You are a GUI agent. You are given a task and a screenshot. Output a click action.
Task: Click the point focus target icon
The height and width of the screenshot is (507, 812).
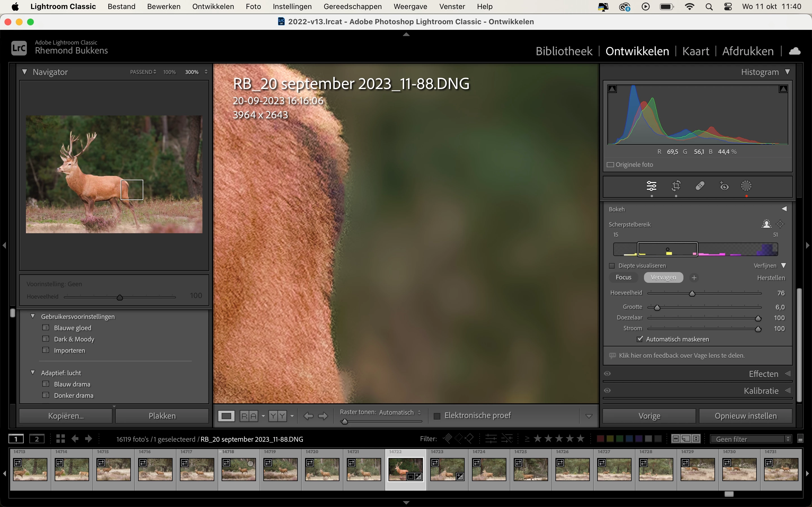[780, 224]
